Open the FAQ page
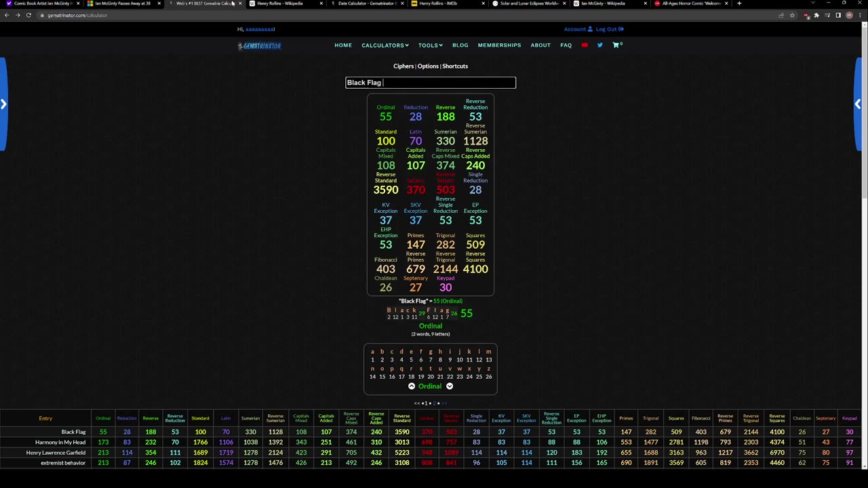Screen dimensions: 868x488 [566, 45]
